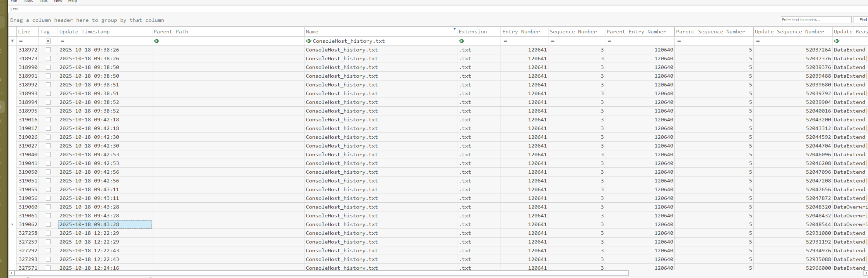
Task: Toggle the Tag filter checkbox in the filter row
Action: click(48, 41)
